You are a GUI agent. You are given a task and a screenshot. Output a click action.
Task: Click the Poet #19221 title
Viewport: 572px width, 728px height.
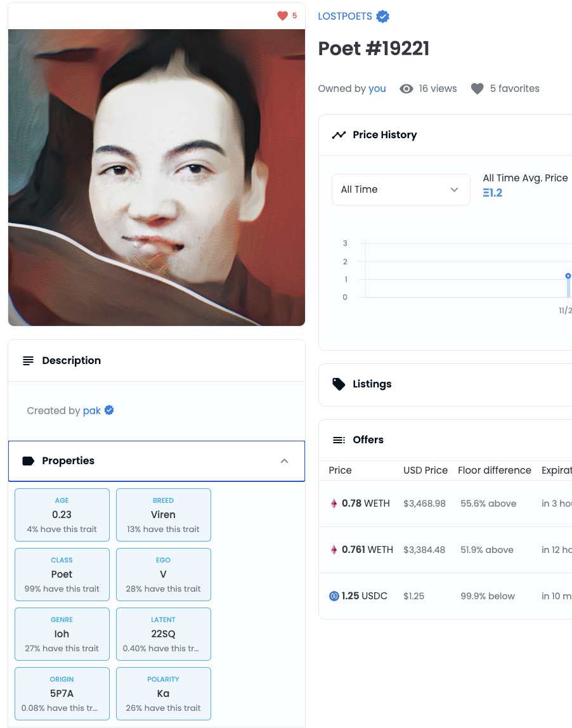tap(374, 49)
